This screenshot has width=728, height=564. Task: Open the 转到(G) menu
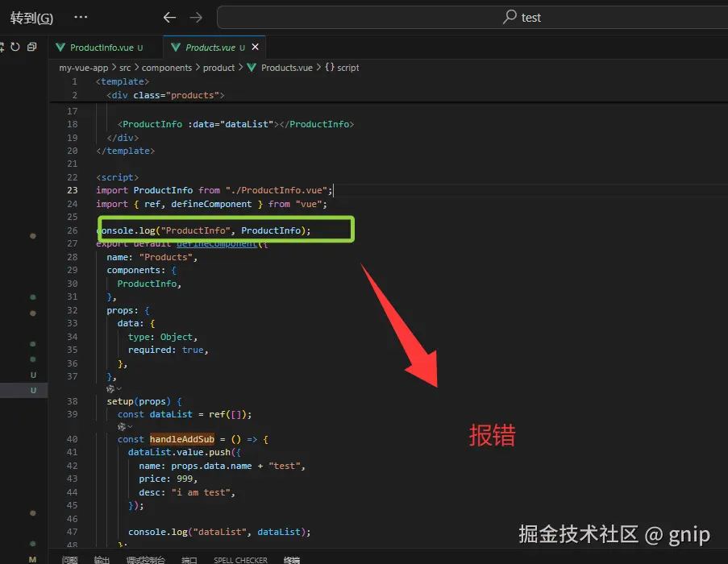click(x=31, y=18)
